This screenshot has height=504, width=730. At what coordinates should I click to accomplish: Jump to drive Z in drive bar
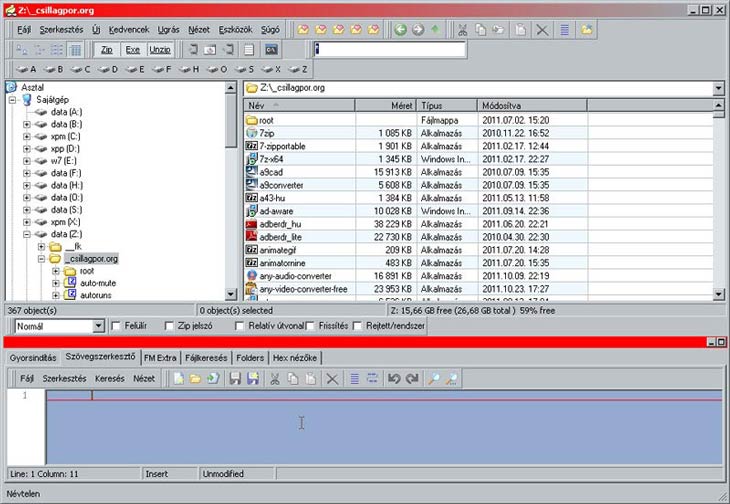click(298, 69)
